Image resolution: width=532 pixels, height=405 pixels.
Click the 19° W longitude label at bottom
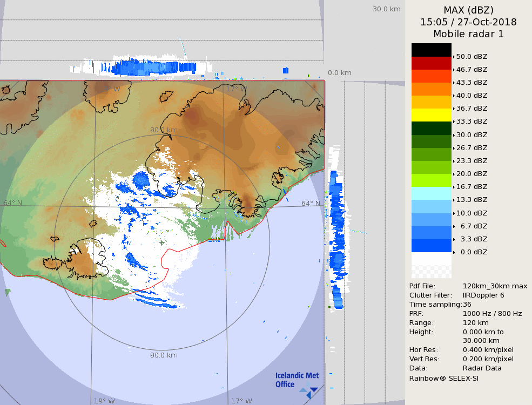pyautogui.click(x=104, y=401)
